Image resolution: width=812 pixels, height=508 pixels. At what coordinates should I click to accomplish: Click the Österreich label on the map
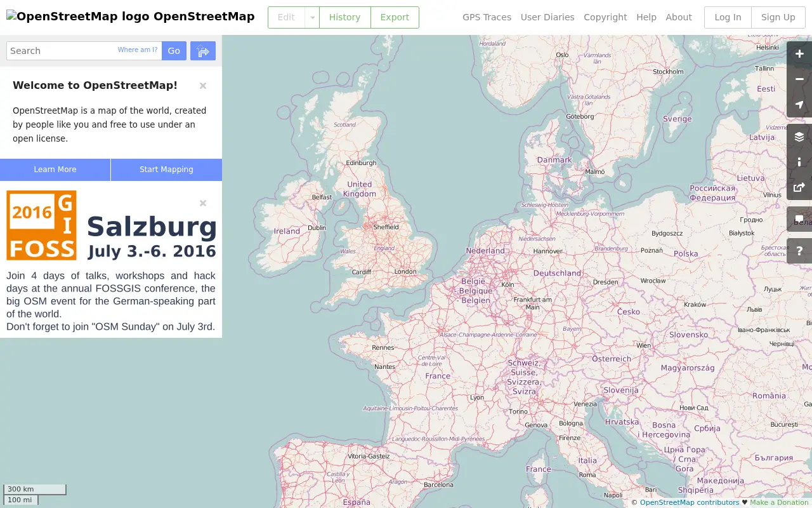(612, 359)
